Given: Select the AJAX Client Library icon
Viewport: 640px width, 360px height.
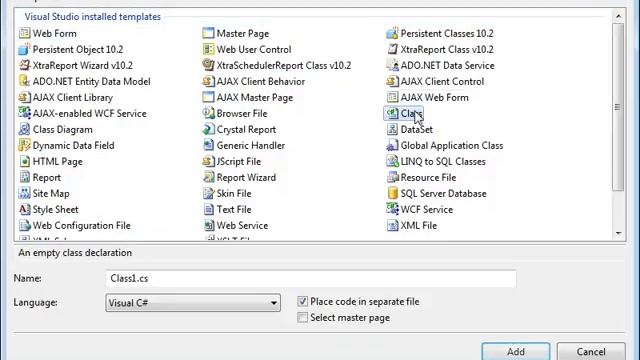Looking at the screenshot, I should pos(24,97).
